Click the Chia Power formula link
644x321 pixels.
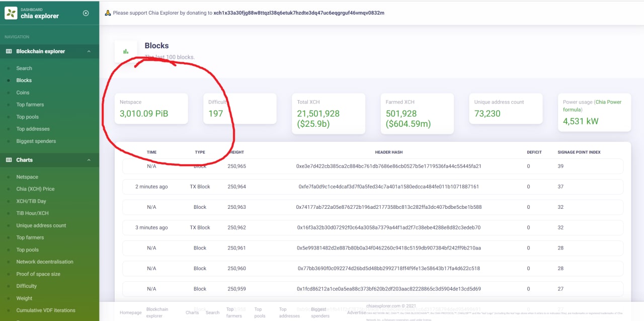pyautogui.click(x=592, y=106)
